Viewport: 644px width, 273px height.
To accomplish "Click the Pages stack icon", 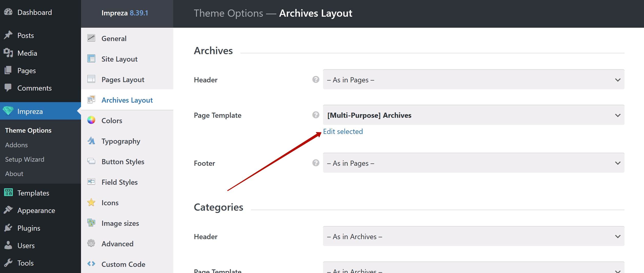I will coord(8,70).
